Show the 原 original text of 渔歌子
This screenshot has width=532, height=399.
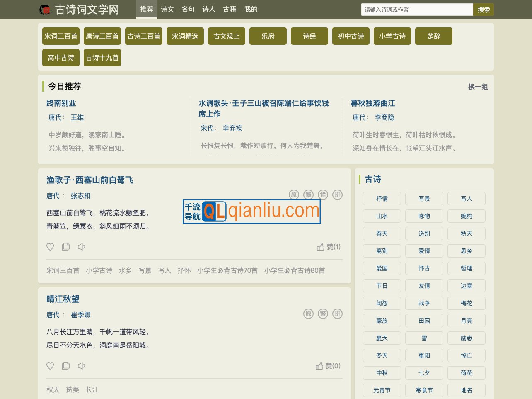coord(293,195)
